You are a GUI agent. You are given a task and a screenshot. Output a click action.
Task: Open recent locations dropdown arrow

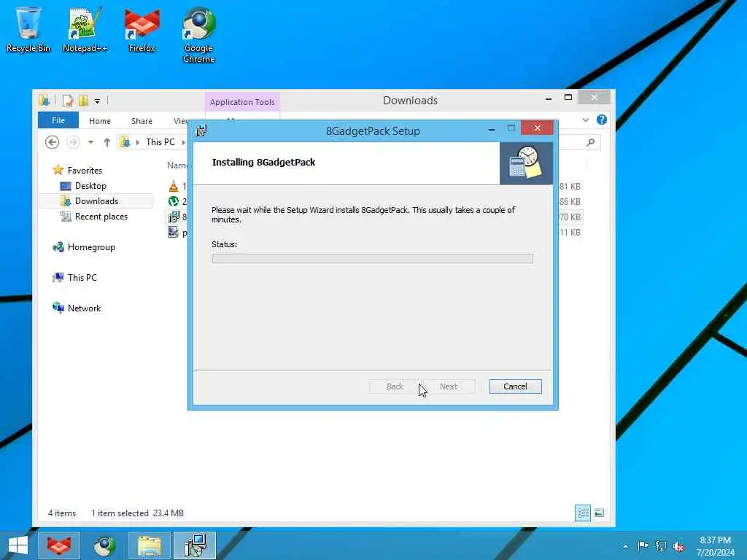[x=90, y=142]
